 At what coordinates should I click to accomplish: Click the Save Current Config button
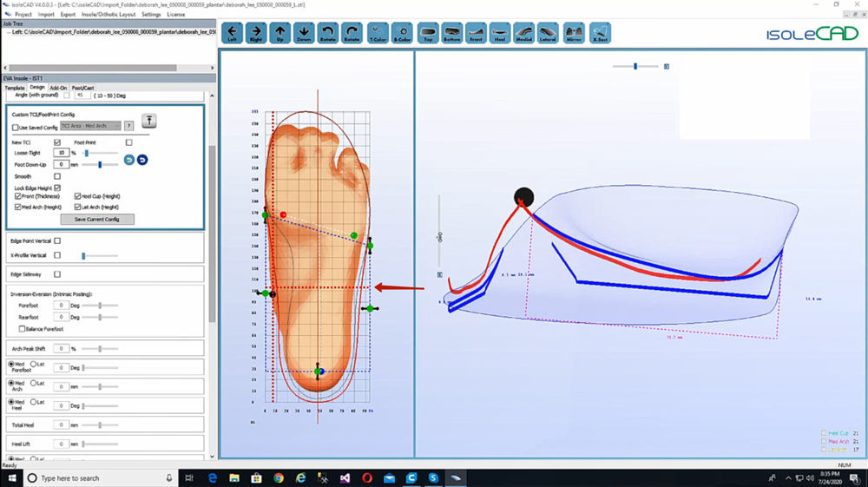click(96, 220)
